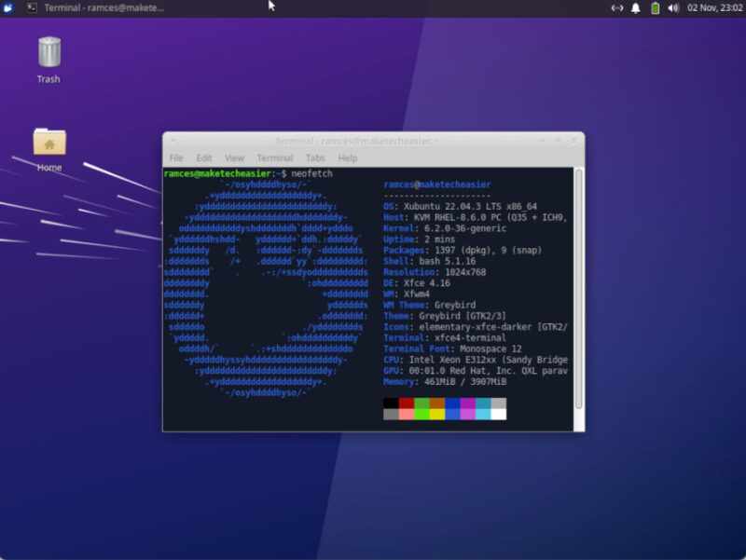Open the View menu
The height and width of the screenshot is (560, 746).
click(233, 157)
